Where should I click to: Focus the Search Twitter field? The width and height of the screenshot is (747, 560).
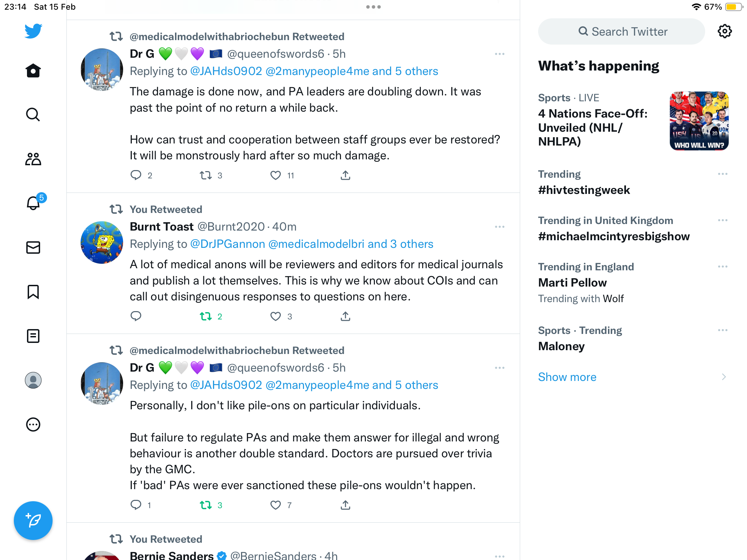(621, 31)
